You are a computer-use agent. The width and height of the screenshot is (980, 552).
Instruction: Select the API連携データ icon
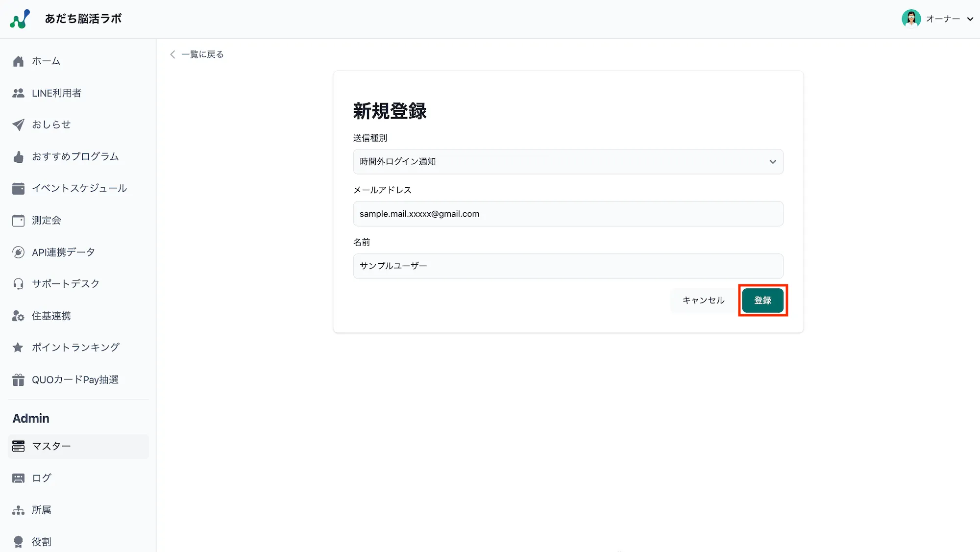(x=18, y=252)
